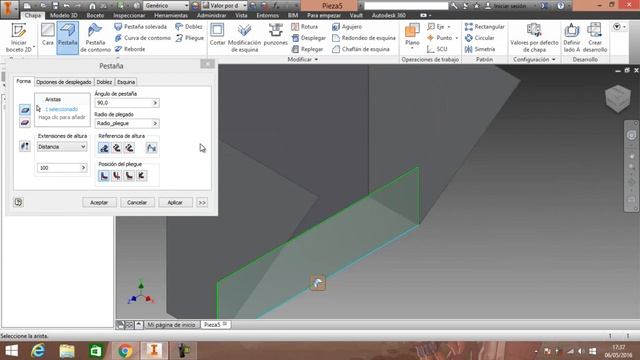
Task: Select fourth Posición del pliegue option
Action: pyautogui.click(x=142, y=176)
